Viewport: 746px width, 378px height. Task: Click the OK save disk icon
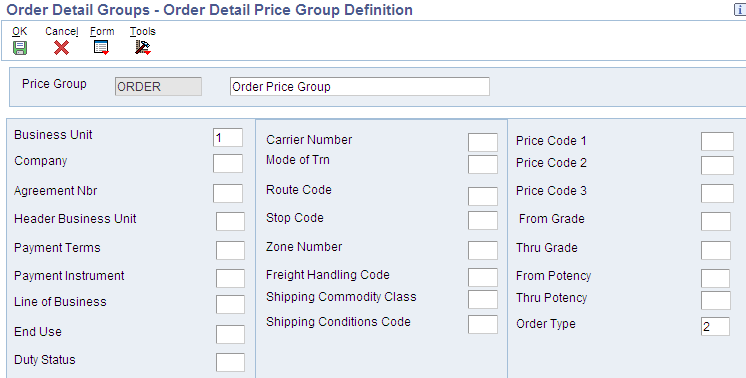pyautogui.click(x=20, y=48)
